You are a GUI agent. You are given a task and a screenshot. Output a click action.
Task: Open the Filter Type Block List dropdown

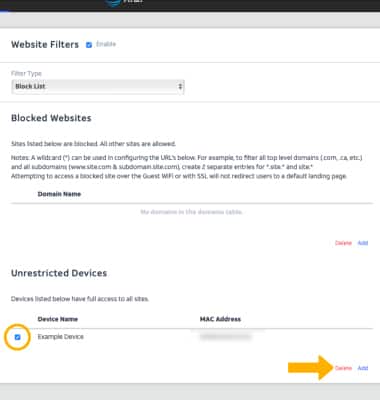coord(98,87)
